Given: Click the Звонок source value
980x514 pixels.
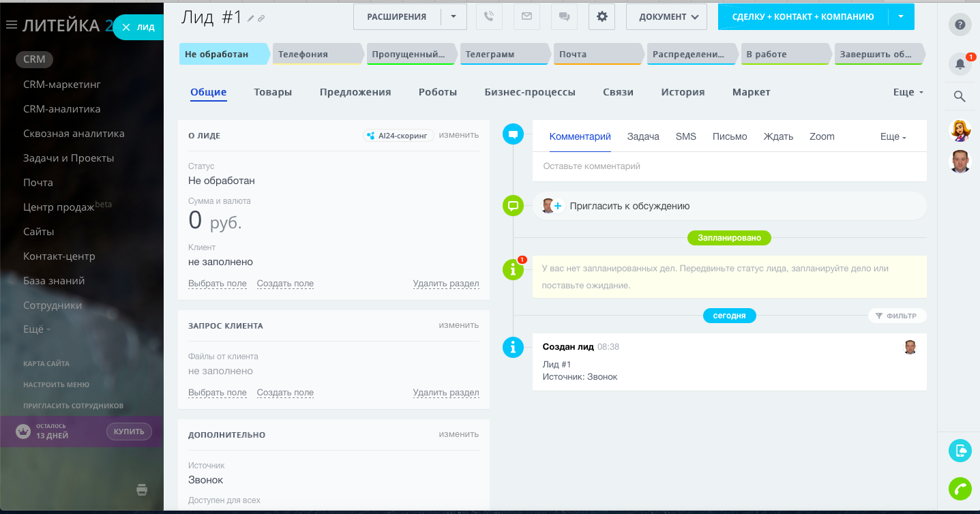Looking at the screenshot, I should (206, 480).
